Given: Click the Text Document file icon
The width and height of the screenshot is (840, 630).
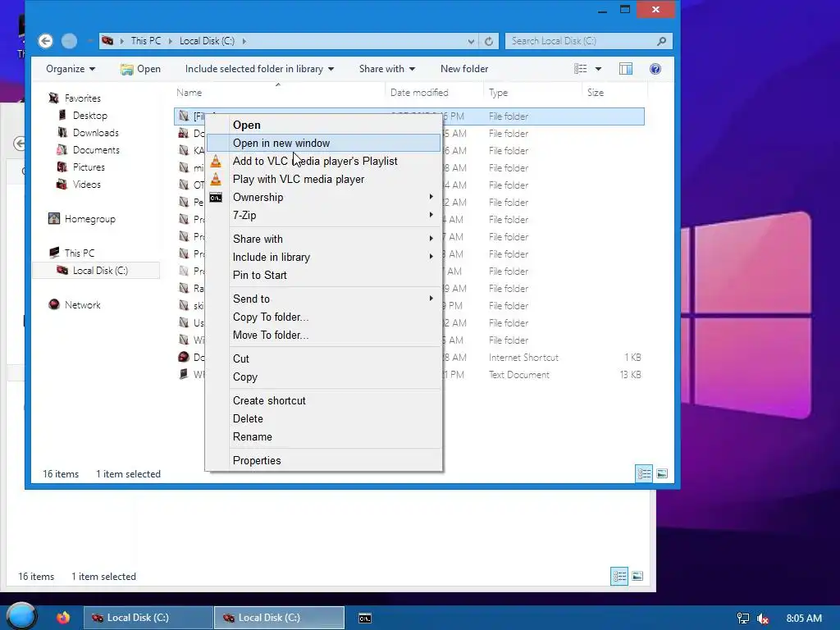Looking at the screenshot, I should (x=184, y=374).
